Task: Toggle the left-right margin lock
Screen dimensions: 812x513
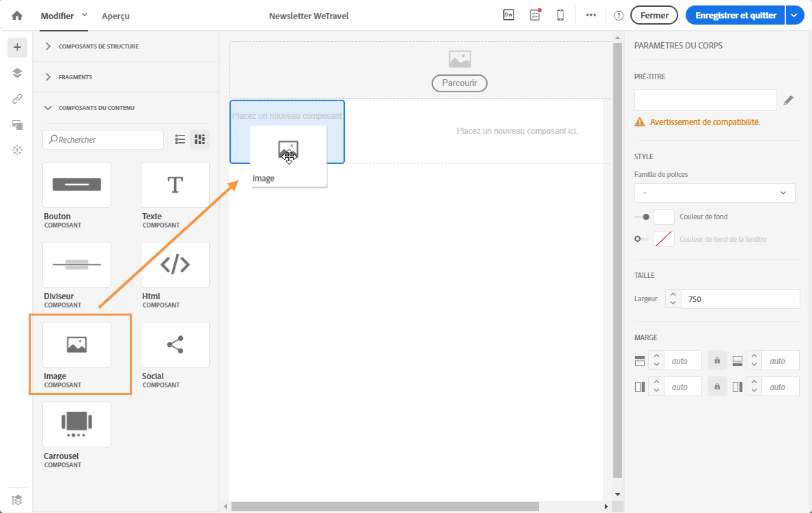Action: [717, 387]
